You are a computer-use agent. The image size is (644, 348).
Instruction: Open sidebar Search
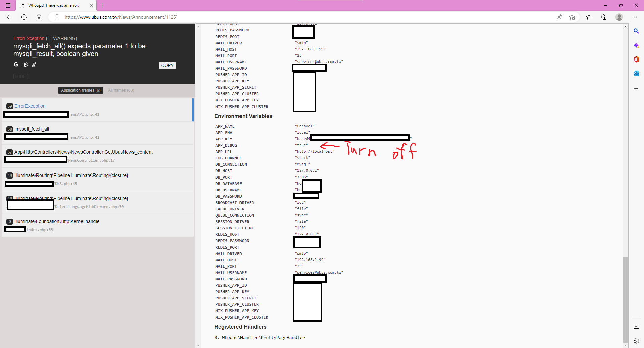tap(636, 31)
